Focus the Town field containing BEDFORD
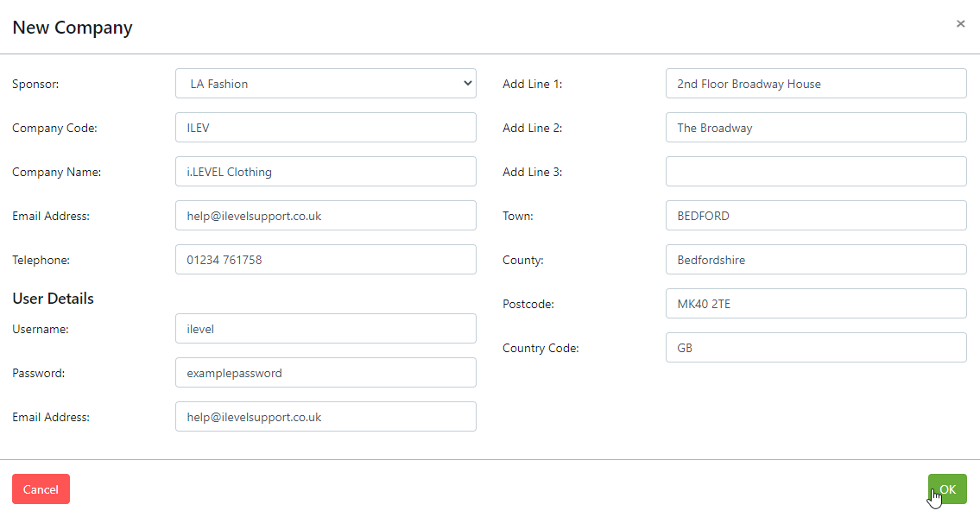Image resolution: width=980 pixels, height=517 pixels. coord(816,216)
